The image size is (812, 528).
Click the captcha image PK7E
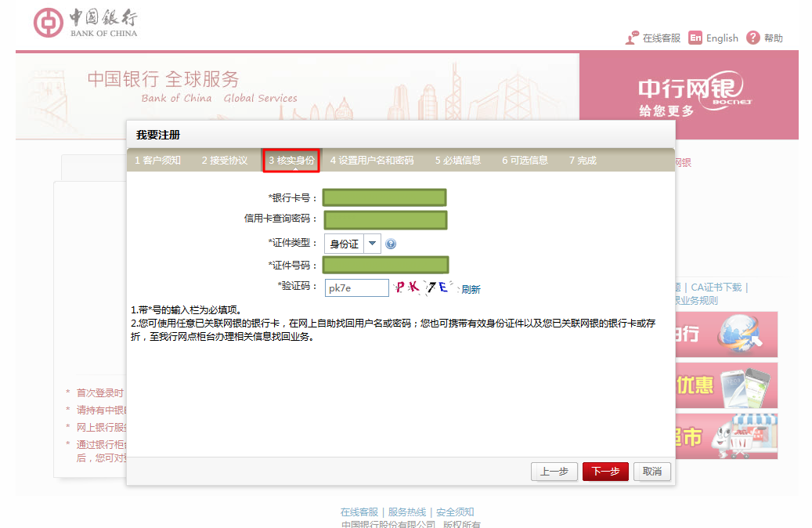[x=424, y=287]
